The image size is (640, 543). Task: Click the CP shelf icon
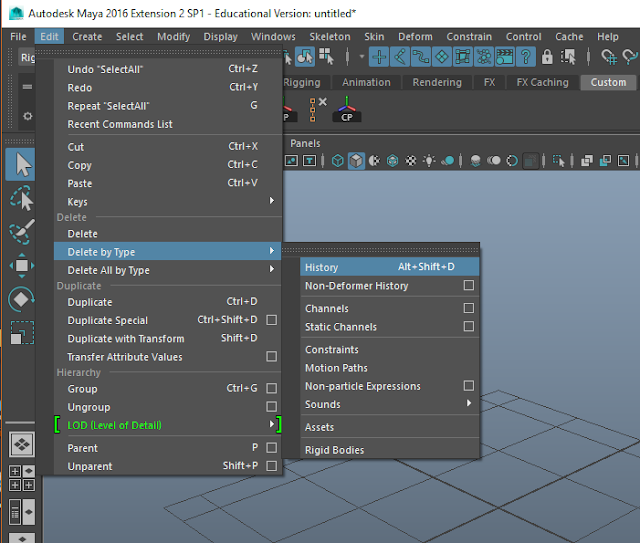[347, 110]
